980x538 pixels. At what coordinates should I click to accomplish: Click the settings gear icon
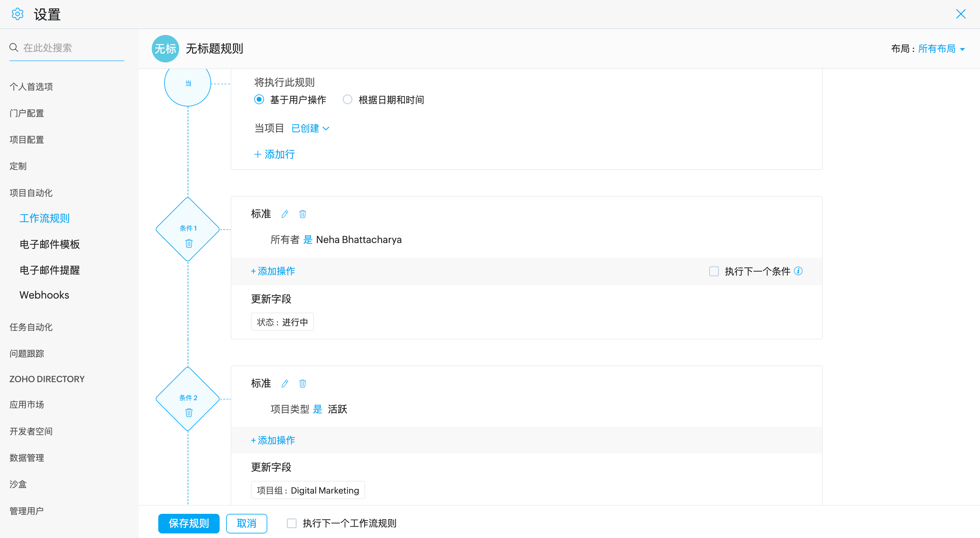17,14
